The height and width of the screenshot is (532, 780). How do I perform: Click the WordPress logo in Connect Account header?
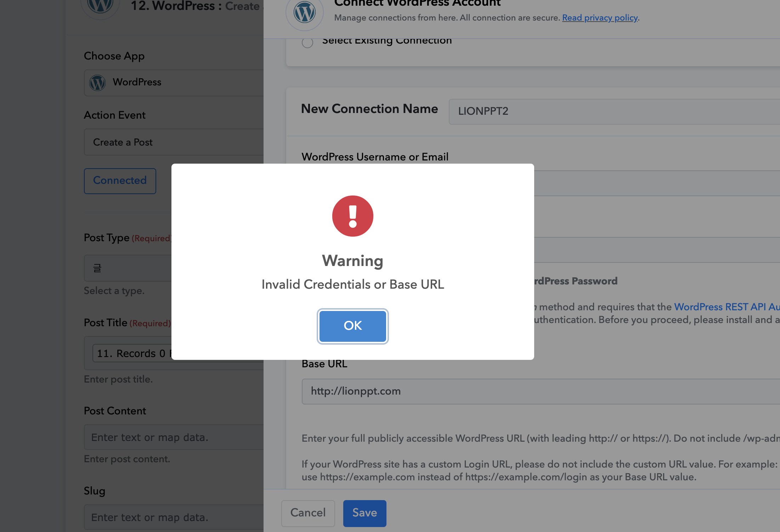point(305,13)
